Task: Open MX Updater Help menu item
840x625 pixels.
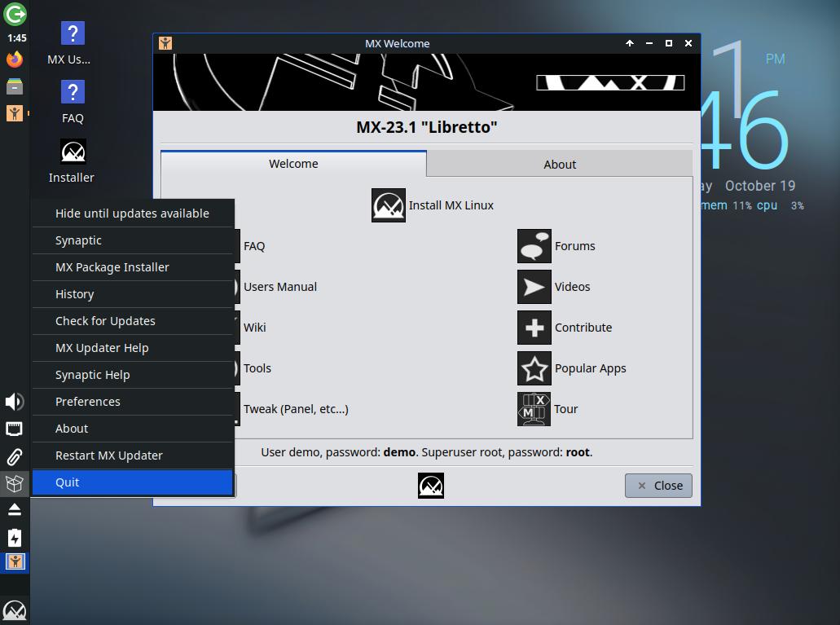Action: 133,348
